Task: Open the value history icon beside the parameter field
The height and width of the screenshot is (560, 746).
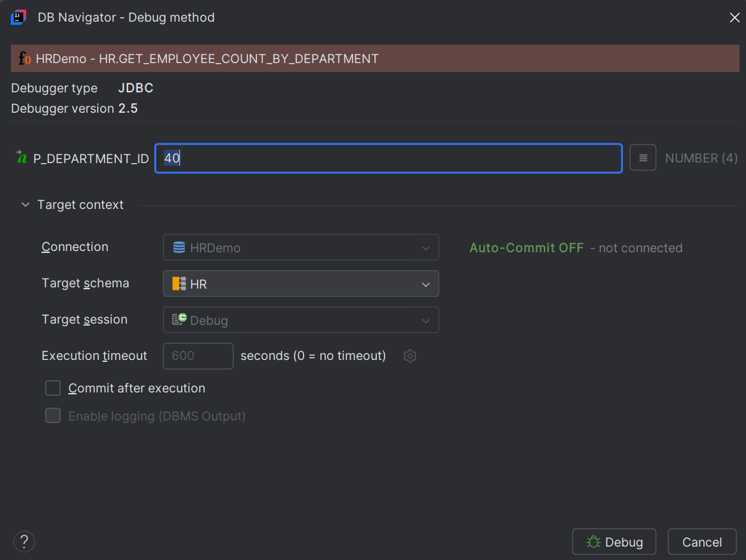Action: coord(642,157)
